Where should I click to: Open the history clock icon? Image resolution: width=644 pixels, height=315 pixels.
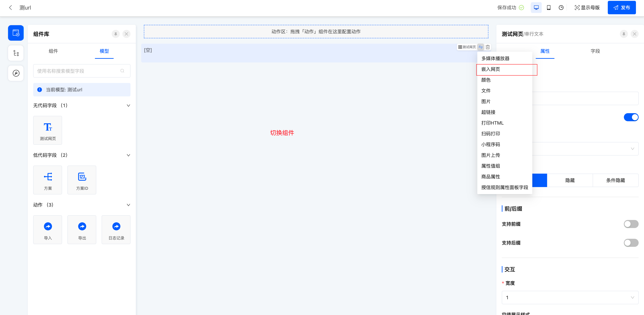point(561,8)
